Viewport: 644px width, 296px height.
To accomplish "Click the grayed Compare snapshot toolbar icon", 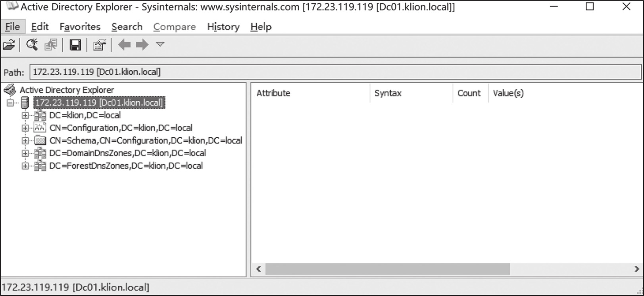I will click(x=51, y=45).
